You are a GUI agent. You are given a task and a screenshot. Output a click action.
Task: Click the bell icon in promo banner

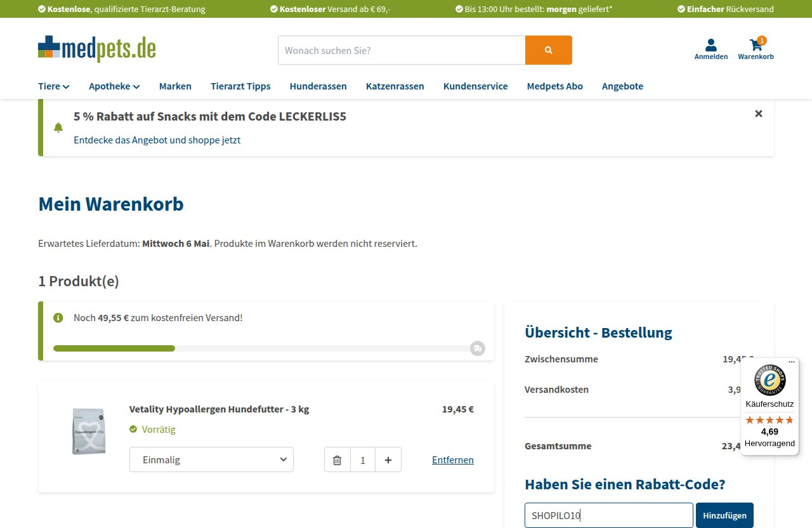click(58, 128)
